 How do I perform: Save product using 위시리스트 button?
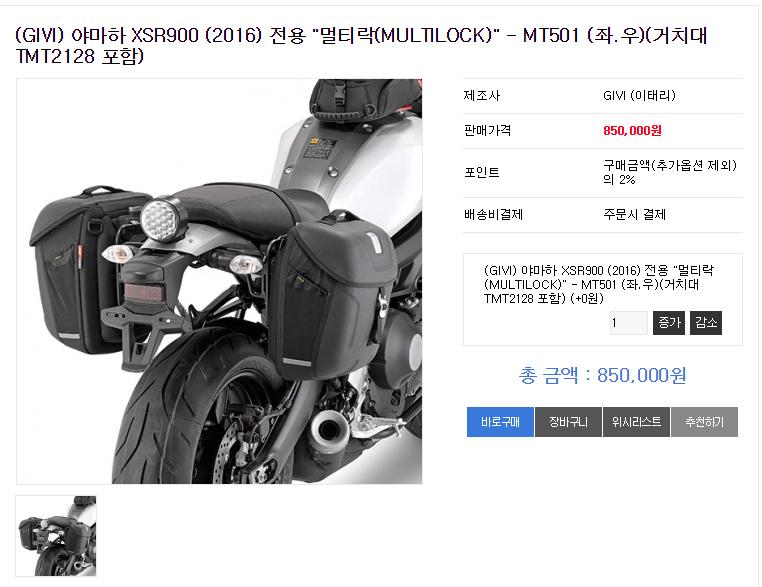[636, 422]
